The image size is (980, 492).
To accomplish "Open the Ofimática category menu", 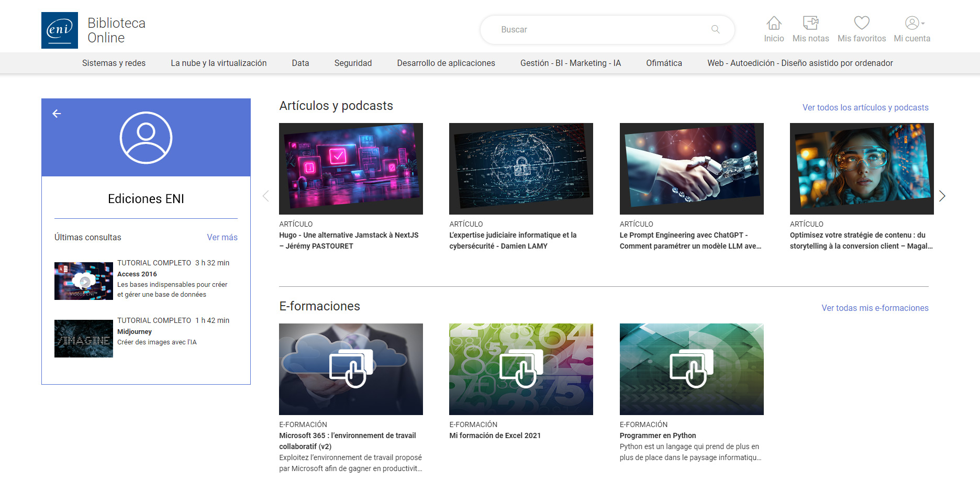I will click(664, 63).
